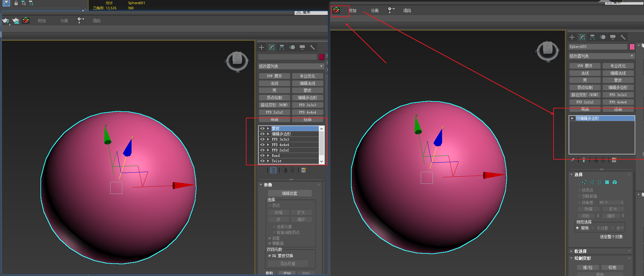Toggle show end result icon in left window
Viewport: 644px width, 276px height.
(273, 170)
